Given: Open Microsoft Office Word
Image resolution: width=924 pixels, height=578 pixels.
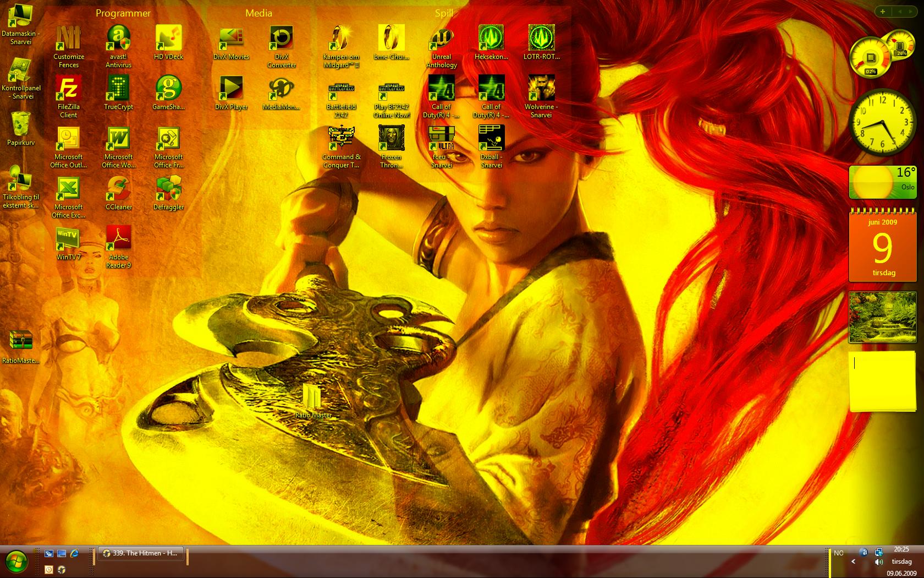Looking at the screenshot, I should (118, 147).
